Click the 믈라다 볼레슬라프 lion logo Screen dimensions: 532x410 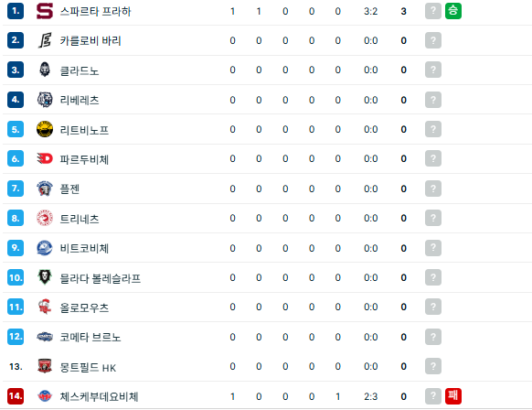(45, 277)
